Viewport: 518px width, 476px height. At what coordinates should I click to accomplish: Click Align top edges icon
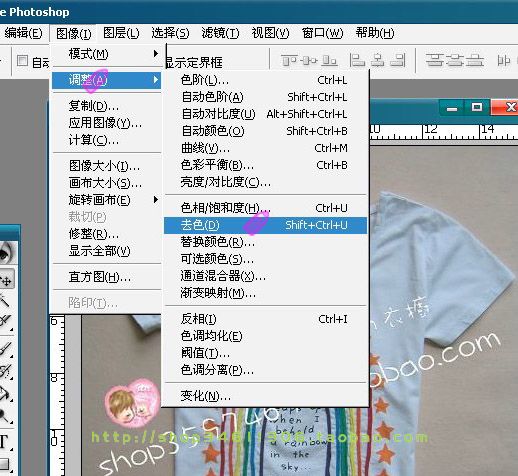pos(289,60)
